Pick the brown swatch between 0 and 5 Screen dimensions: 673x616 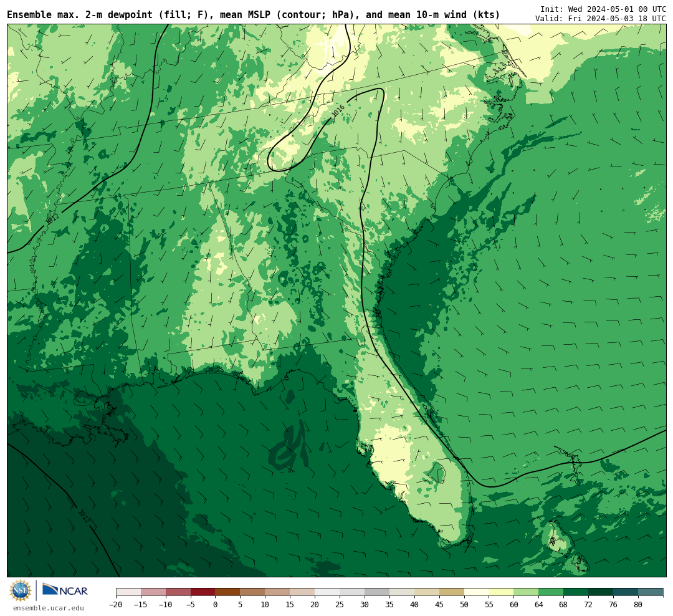pyautogui.click(x=228, y=592)
